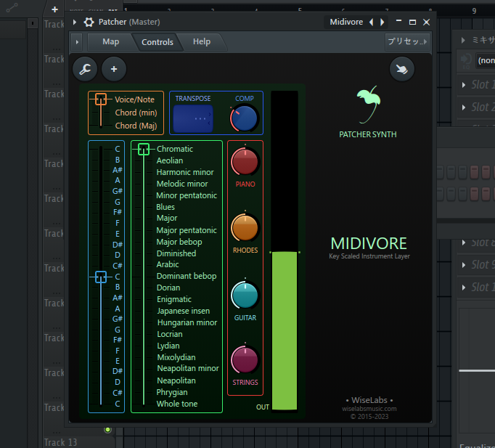Select the Neapolitan scale entry
This screenshot has width=495, height=448.
(176, 380)
